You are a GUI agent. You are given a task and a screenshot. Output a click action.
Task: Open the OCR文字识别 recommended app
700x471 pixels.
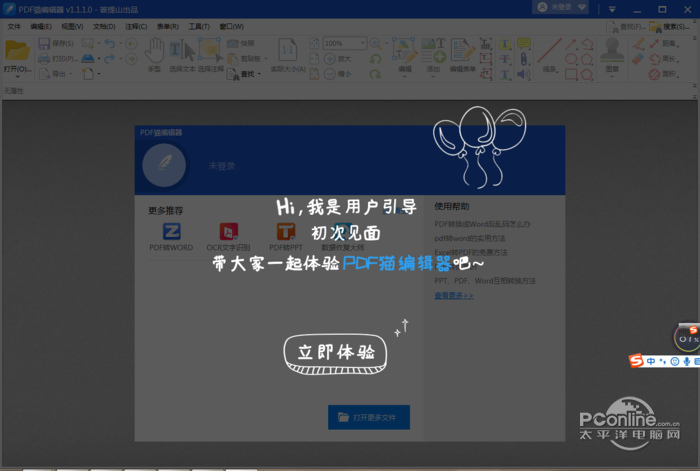tap(228, 238)
